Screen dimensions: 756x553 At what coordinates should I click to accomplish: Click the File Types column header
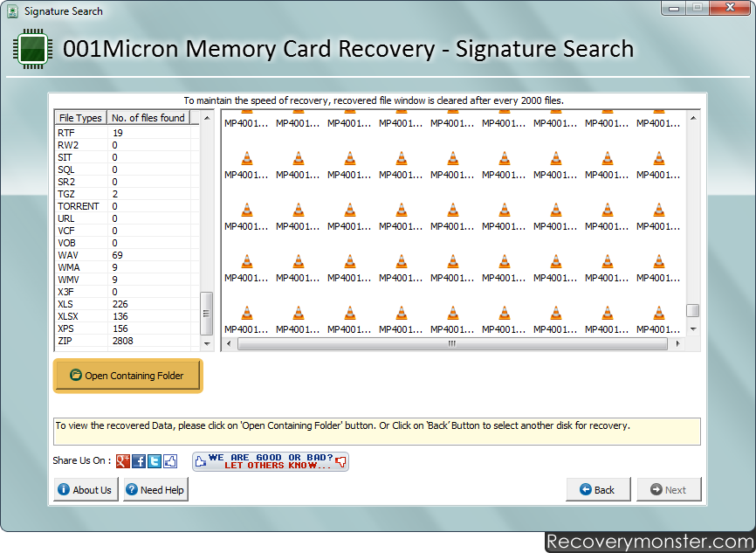click(80, 118)
